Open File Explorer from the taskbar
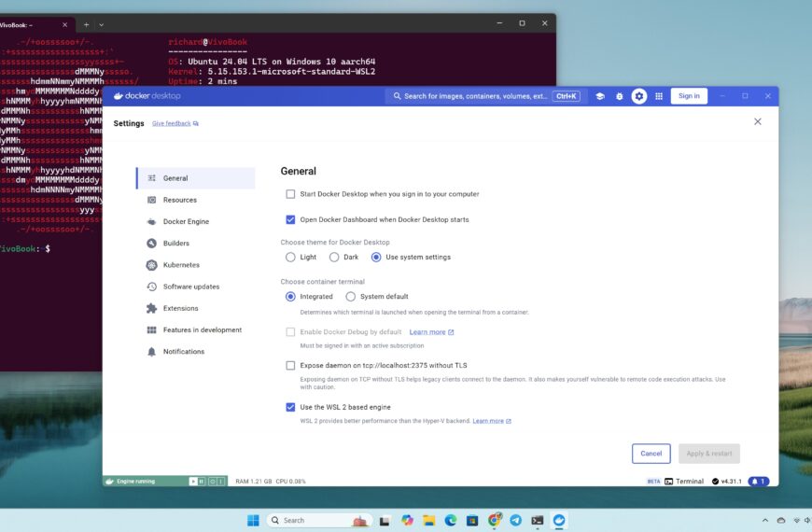Image resolution: width=812 pixels, height=532 pixels. 428,520
